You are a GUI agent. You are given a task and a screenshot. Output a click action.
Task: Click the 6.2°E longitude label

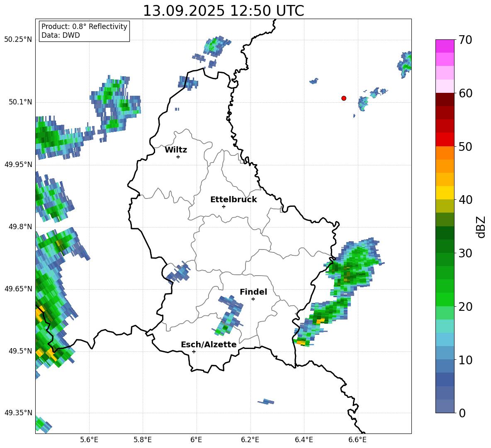click(x=250, y=440)
